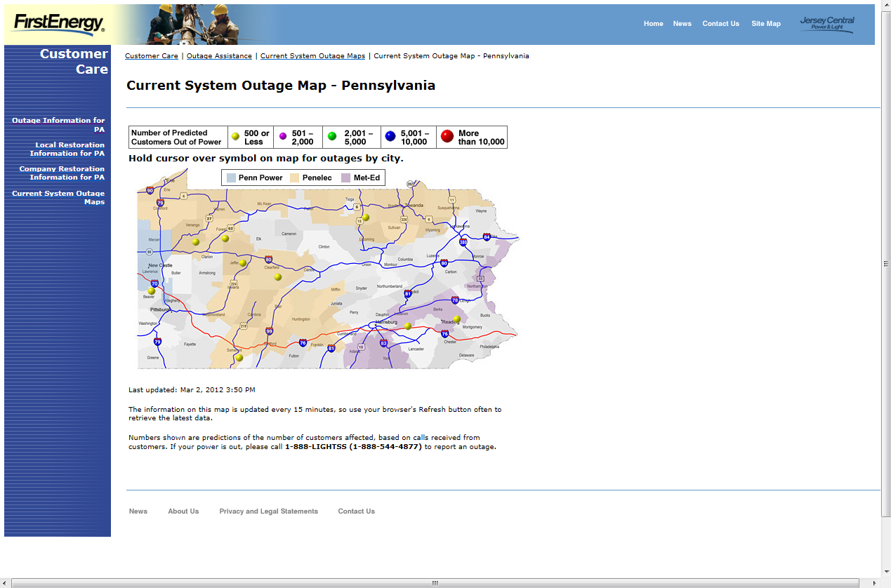Click the outage marker beside Reading

(457, 319)
